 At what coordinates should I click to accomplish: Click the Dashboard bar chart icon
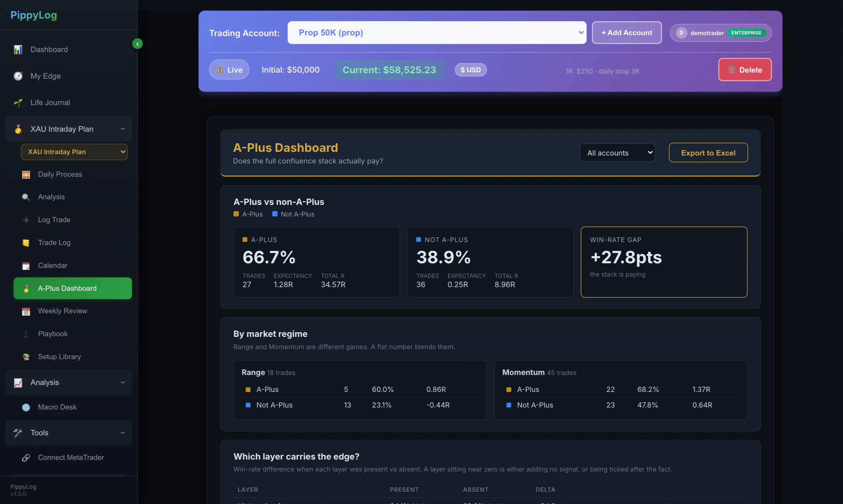pyautogui.click(x=18, y=50)
